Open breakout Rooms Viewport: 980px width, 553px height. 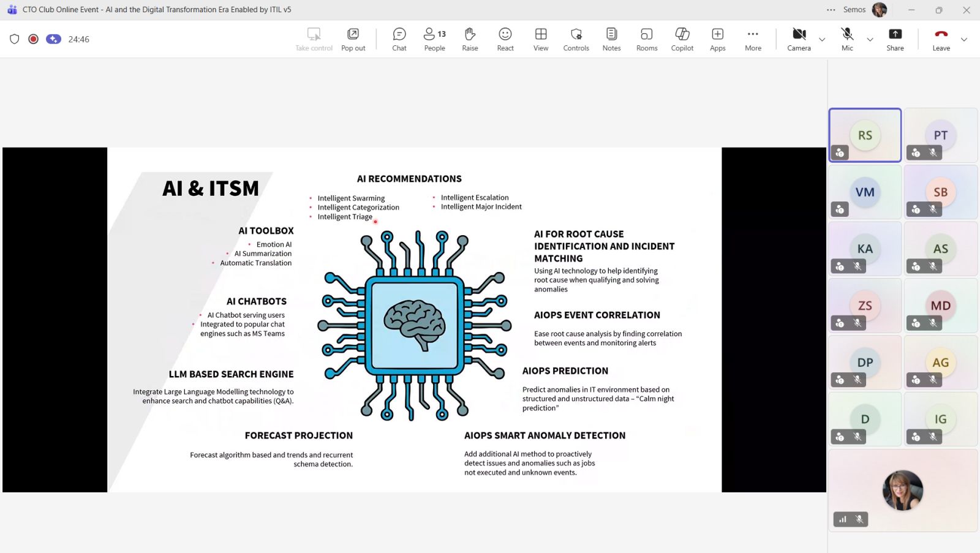click(x=647, y=39)
